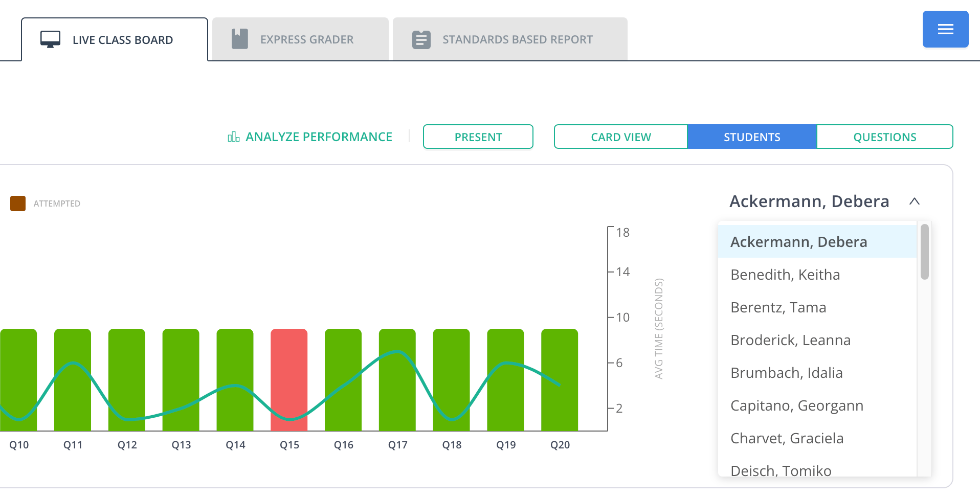Viewport: 980px width, 497px height.
Task: Click the Present button
Action: tap(478, 137)
